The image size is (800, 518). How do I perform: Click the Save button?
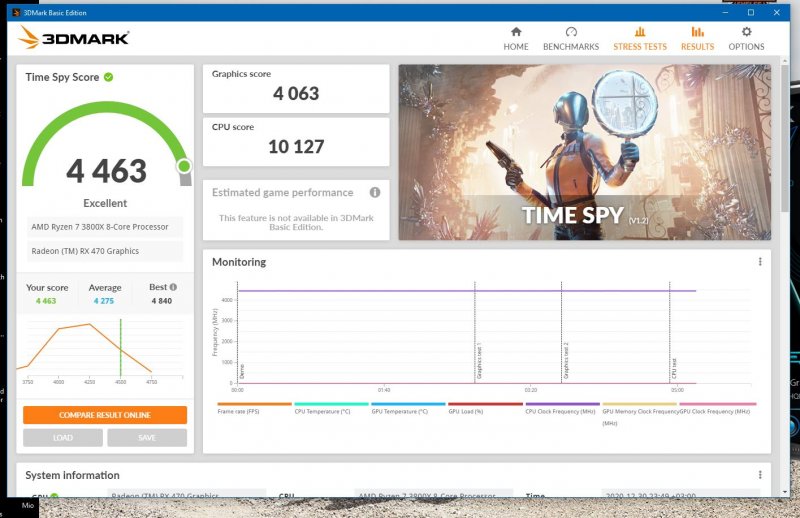click(x=147, y=437)
